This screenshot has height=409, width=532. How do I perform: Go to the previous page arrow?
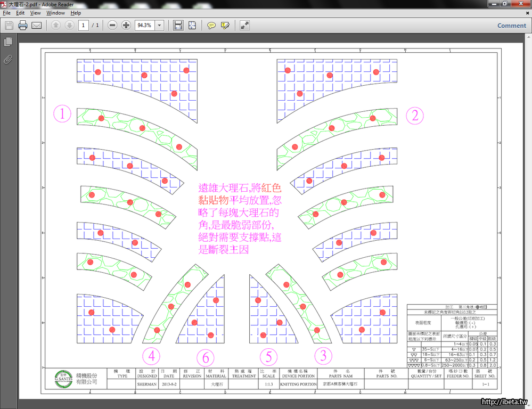[55, 25]
